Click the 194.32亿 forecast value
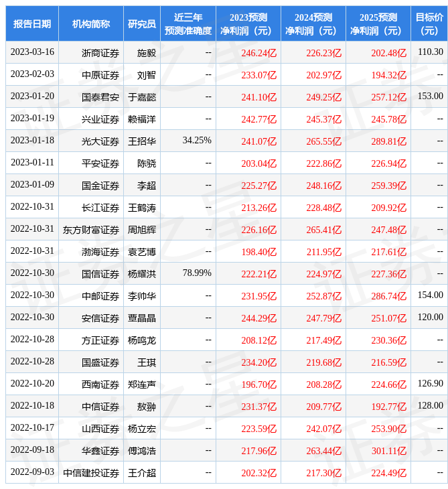Screen dimensions: 448x489 389,75
